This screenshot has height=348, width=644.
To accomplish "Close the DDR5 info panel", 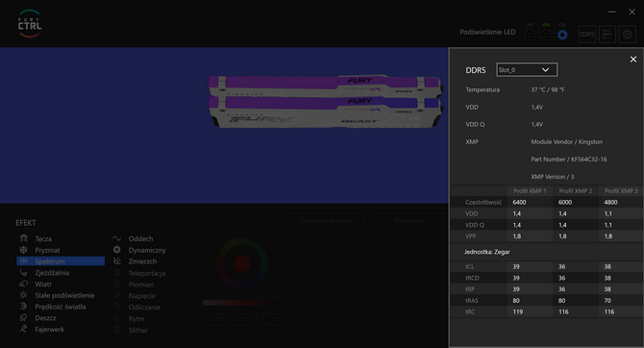I will tap(633, 60).
